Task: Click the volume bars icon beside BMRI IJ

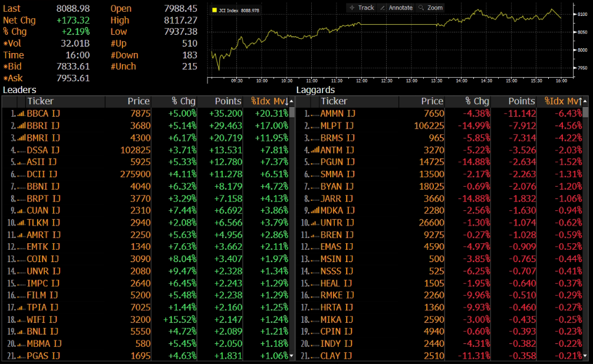Action: pyautogui.click(x=21, y=138)
